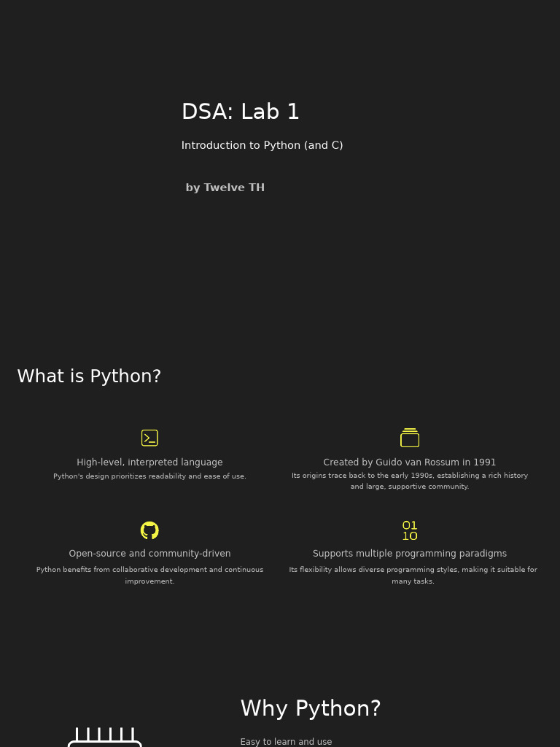Click the description about origins in early 1990s
Viewport: 560px width, 747px height.
[x=410, y=481]
